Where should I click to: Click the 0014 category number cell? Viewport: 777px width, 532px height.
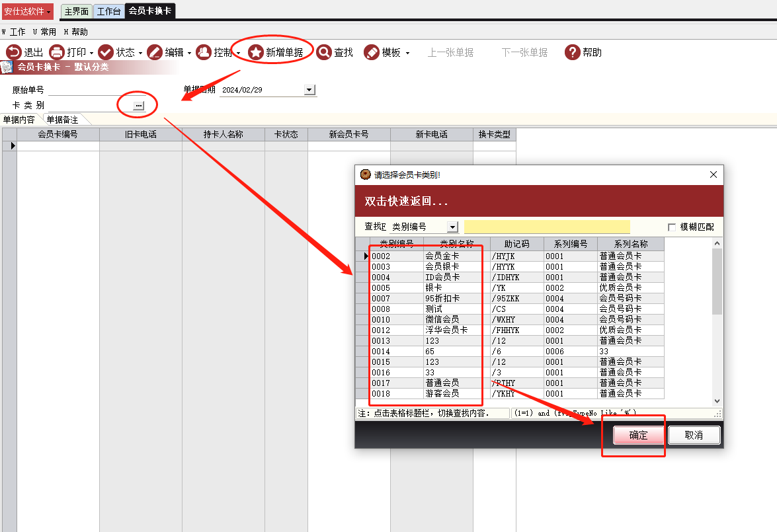coord(396,351)
